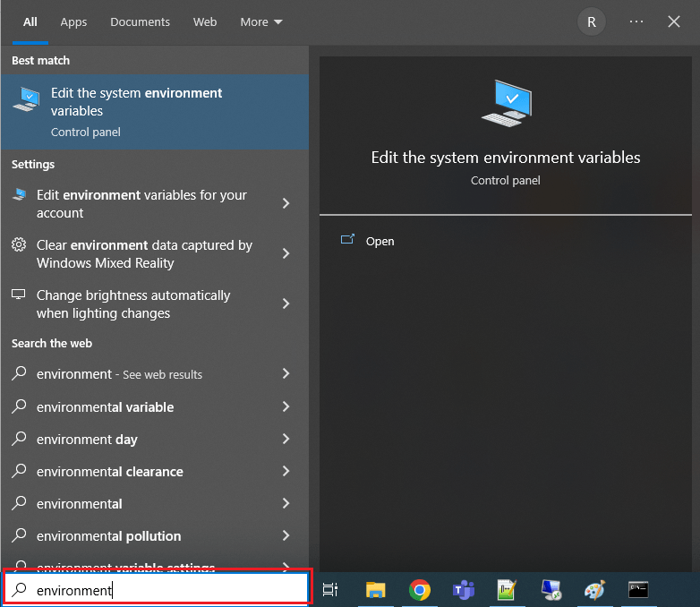Expand the More dropdown
Image resolution: width=700 pixels, height=607 pixels.
click(261, 21)
